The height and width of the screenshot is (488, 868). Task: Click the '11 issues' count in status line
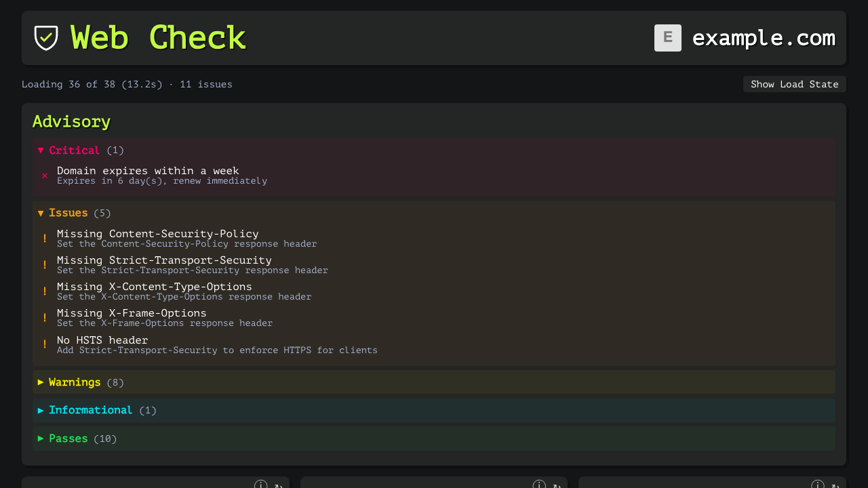pos(206,85)
